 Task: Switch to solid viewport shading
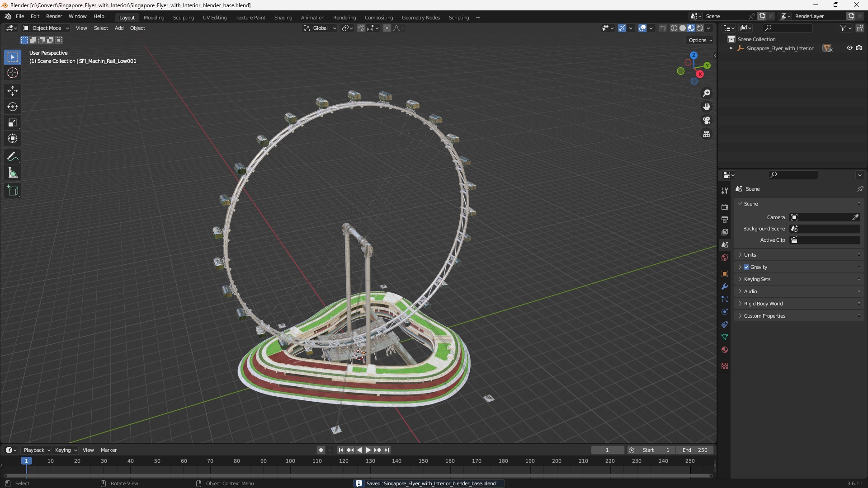[683, 28]
